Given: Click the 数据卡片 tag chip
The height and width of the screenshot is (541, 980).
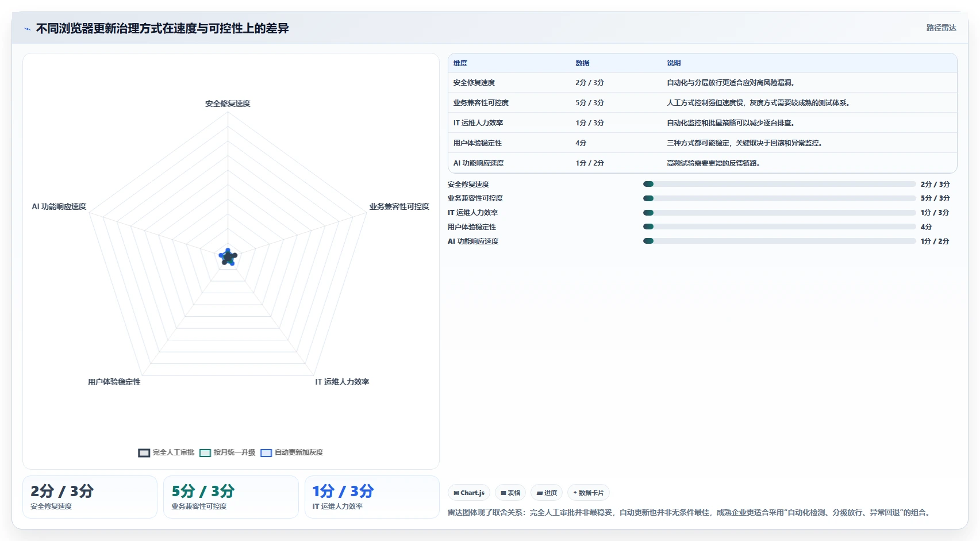Looking at the screenshot, I should [589, 493].
